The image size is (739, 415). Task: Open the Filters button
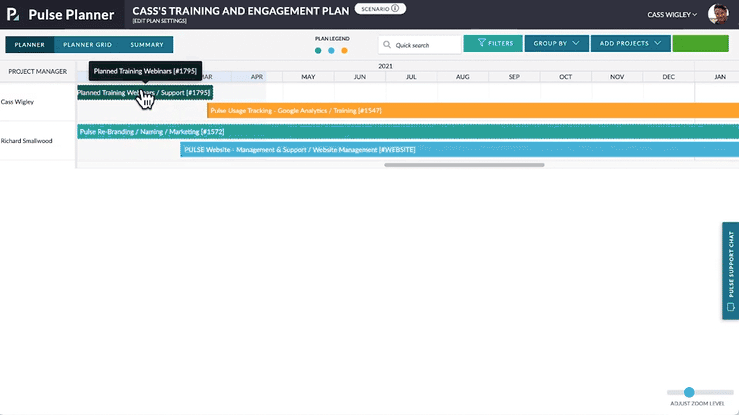[x=493, y=43]
